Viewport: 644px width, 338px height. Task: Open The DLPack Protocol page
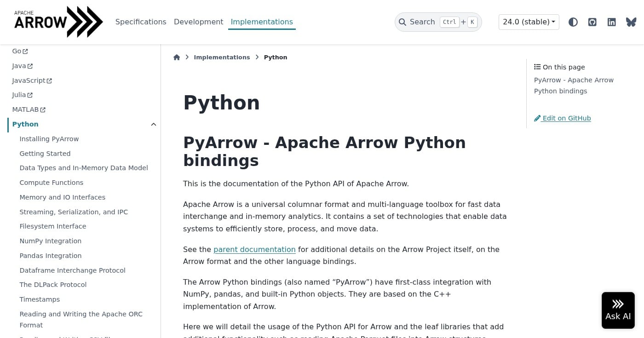pyautogui.click(x=53, y=285)
